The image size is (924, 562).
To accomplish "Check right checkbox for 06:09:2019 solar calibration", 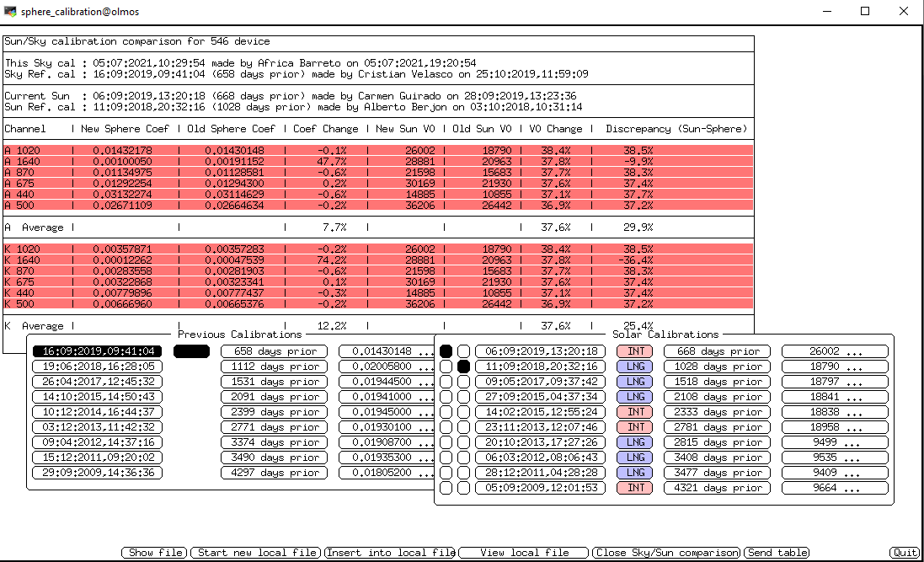I will click(463, 351).
